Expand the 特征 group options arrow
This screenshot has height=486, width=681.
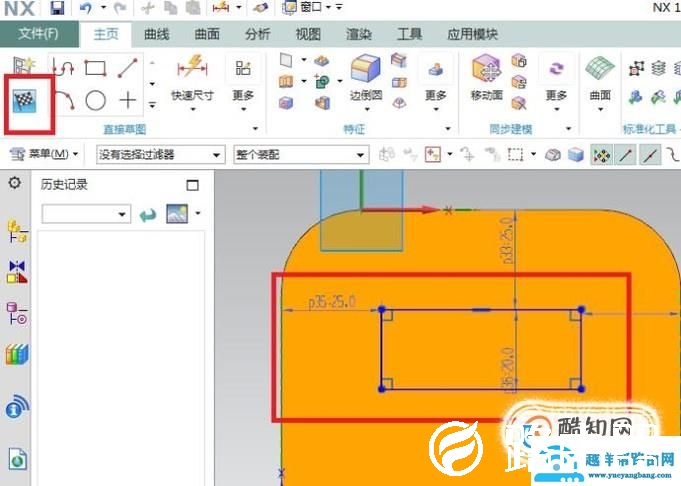click(x=448, y=129)
